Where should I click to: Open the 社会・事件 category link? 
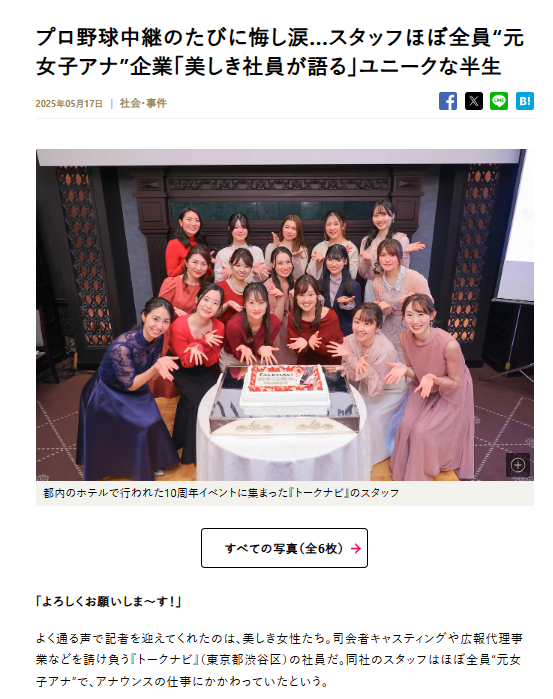tap(143, 103)
